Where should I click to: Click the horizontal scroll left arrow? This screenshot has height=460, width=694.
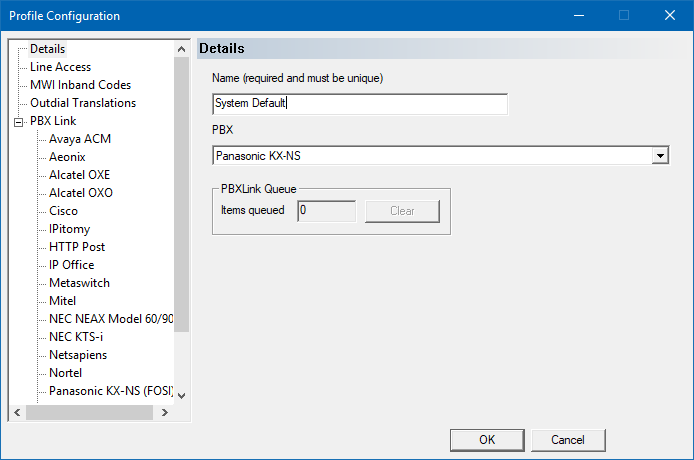pos(17,413)
